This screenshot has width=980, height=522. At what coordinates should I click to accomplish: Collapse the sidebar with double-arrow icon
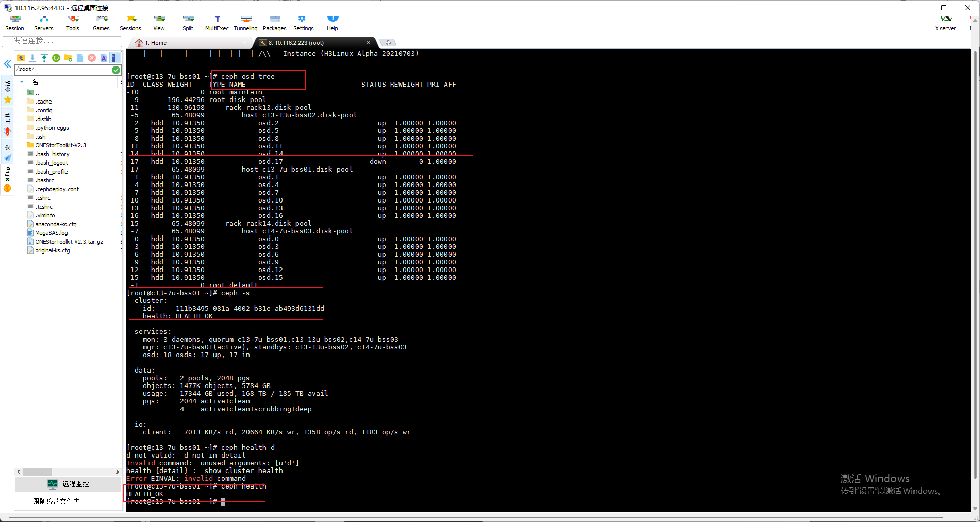tap(7, 64)
